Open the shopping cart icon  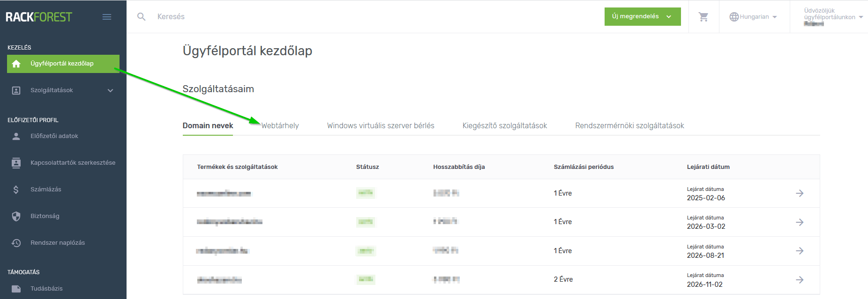pyautogui.click(x=703, y=17)
